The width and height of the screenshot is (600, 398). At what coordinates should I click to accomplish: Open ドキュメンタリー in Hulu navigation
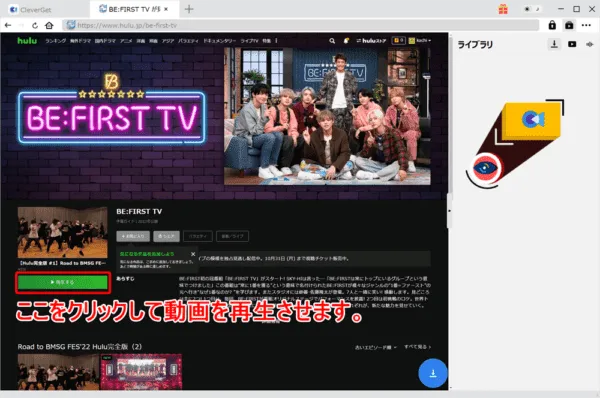[x=219, y=41]
